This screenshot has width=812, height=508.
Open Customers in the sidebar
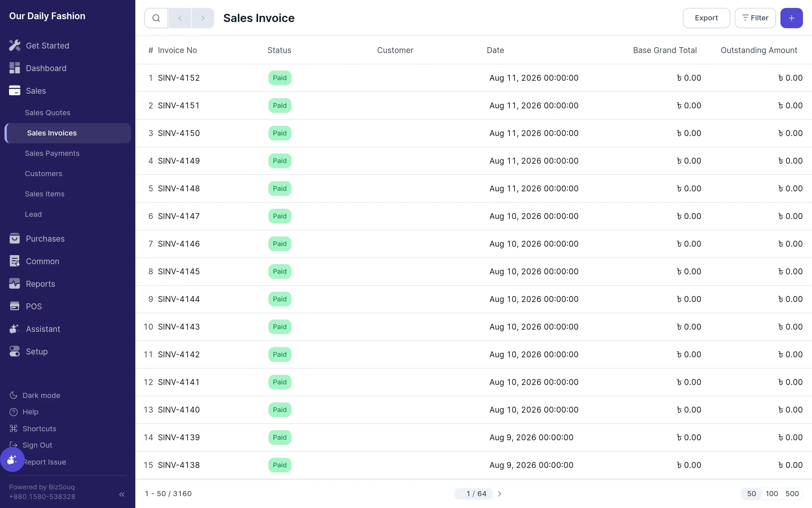point(44,174)
